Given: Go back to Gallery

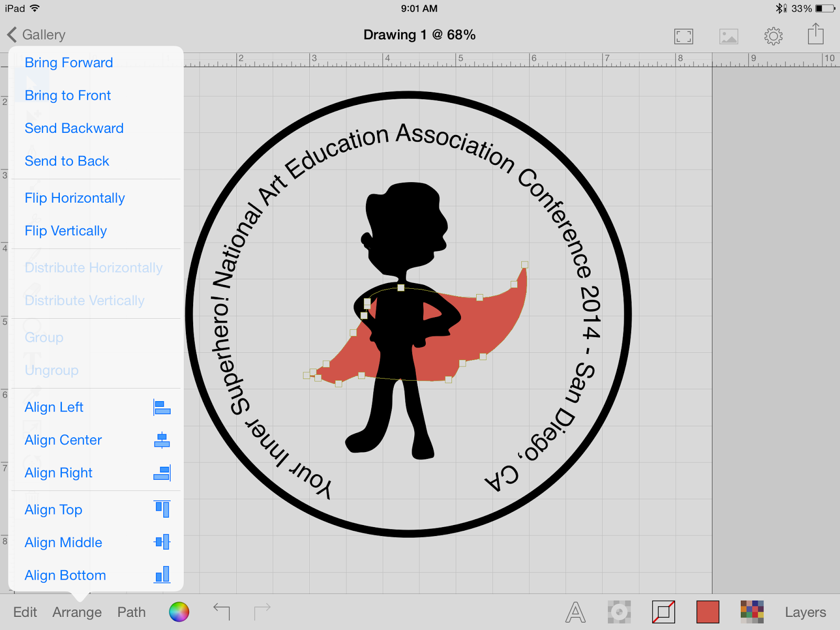Looking at the screenshot, I should (36, 35).
